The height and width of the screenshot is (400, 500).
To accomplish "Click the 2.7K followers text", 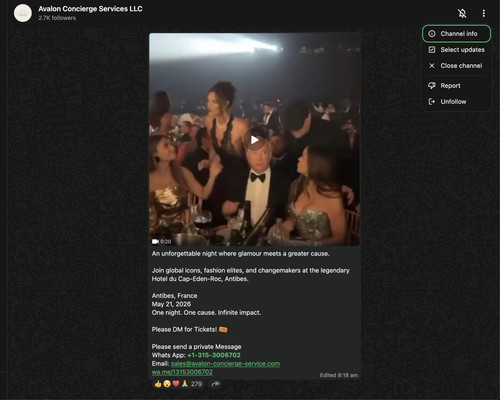I will [x=57, y=18].
